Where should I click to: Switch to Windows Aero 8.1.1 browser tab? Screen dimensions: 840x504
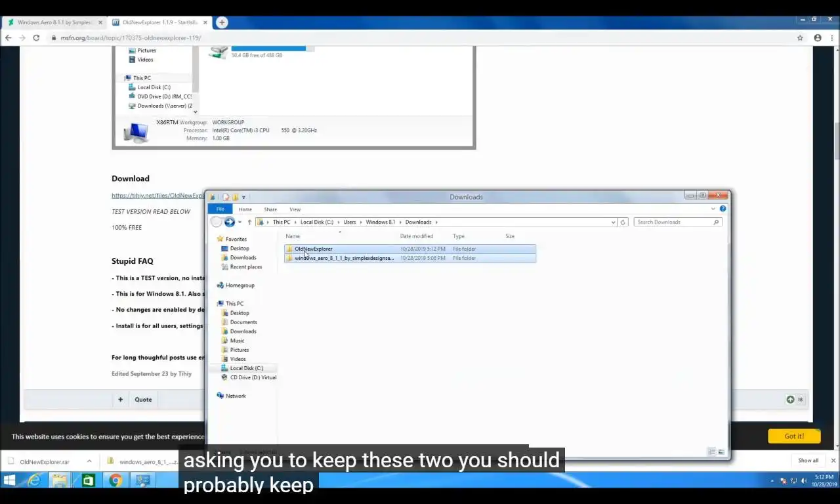tap(55, 22)
